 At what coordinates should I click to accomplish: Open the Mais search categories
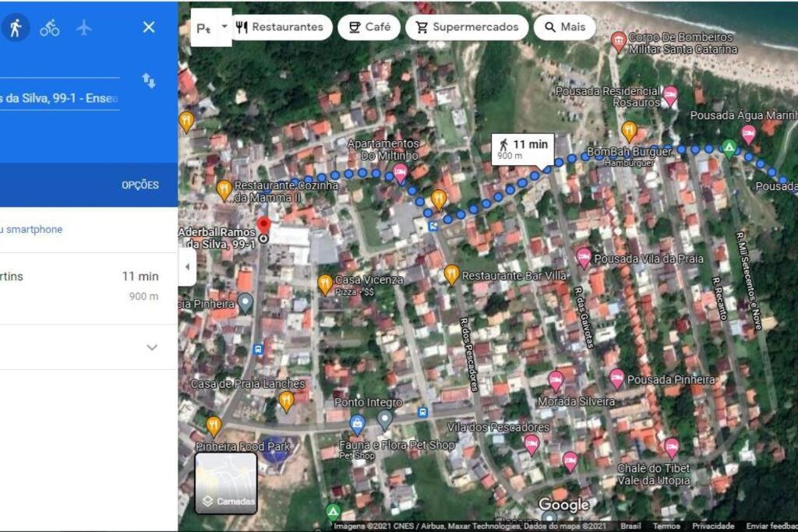click(564, 27)
